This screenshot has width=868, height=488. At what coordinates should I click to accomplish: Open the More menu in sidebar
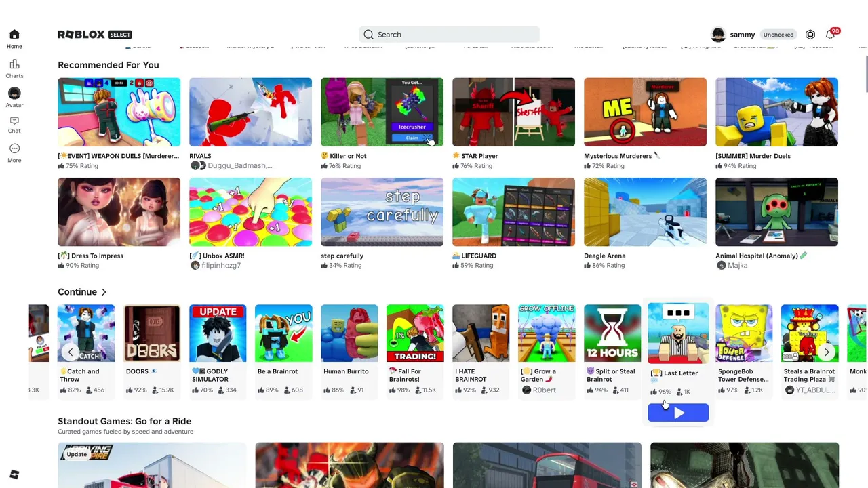click(x=14, y=153)
